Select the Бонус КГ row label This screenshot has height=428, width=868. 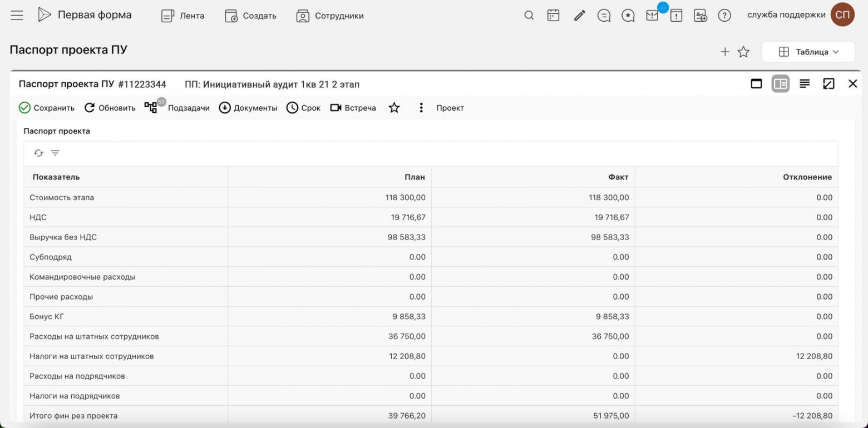(x=47, y=316)
